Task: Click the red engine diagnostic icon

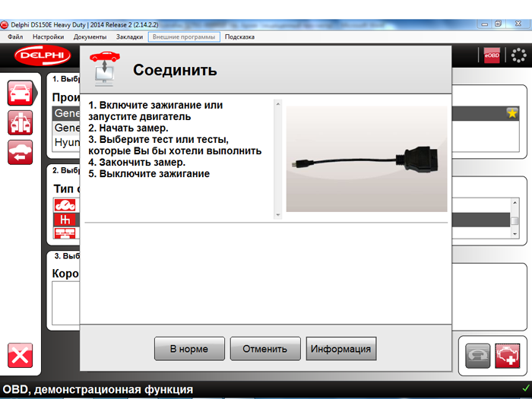Action: click(507, 356)
